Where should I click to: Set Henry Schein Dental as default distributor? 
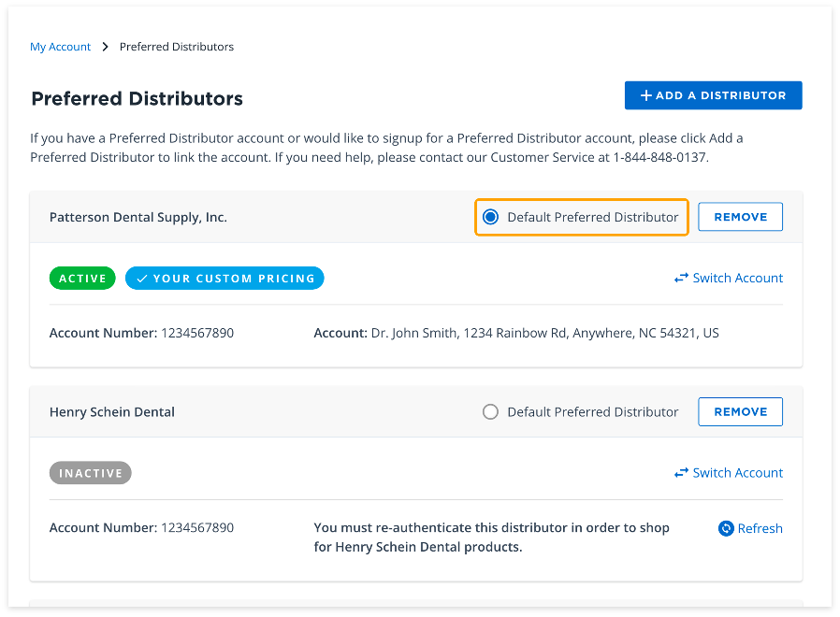point(490,411)
